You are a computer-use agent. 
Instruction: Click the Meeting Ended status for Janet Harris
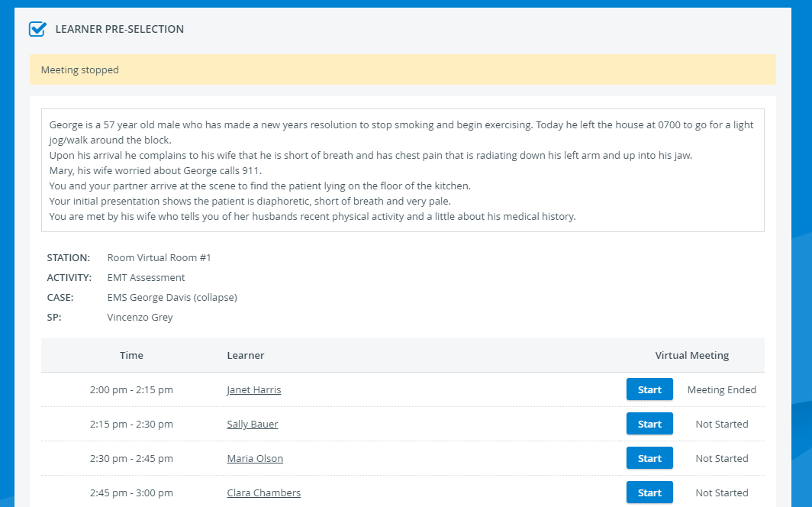(721, 389)
